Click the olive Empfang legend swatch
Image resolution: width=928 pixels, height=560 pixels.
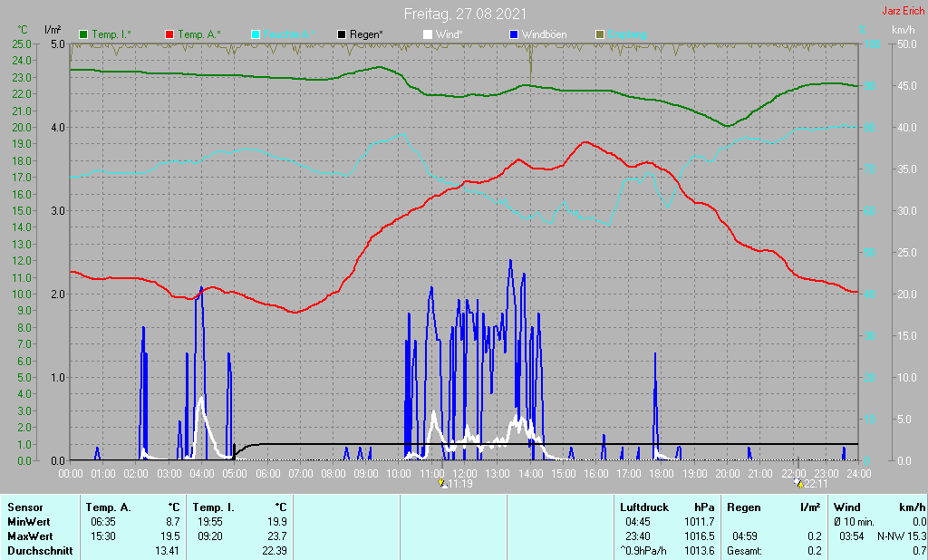tap(600, 34)
